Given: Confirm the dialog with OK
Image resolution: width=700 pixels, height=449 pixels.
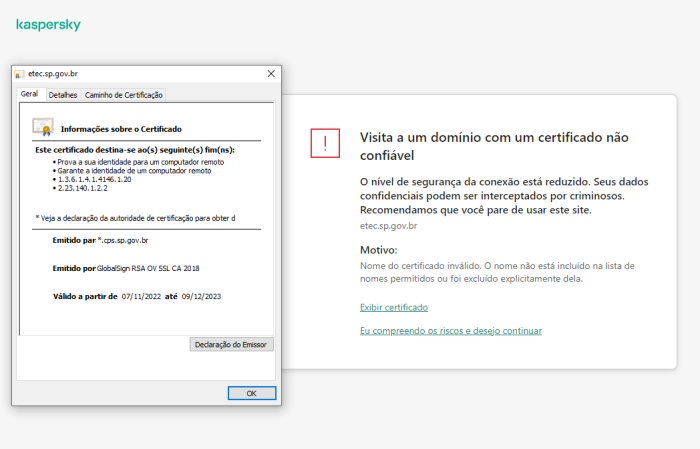Looking at the screenshot, I should click(252, 393).
